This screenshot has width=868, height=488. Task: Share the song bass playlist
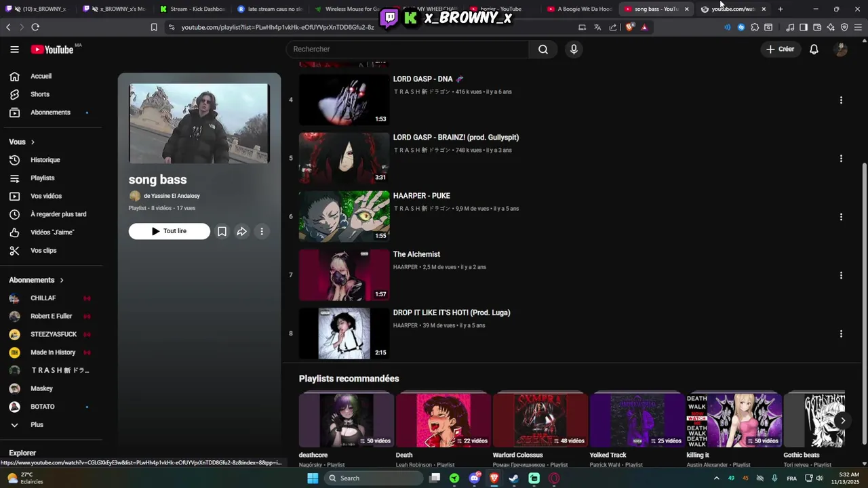[241, 231]
